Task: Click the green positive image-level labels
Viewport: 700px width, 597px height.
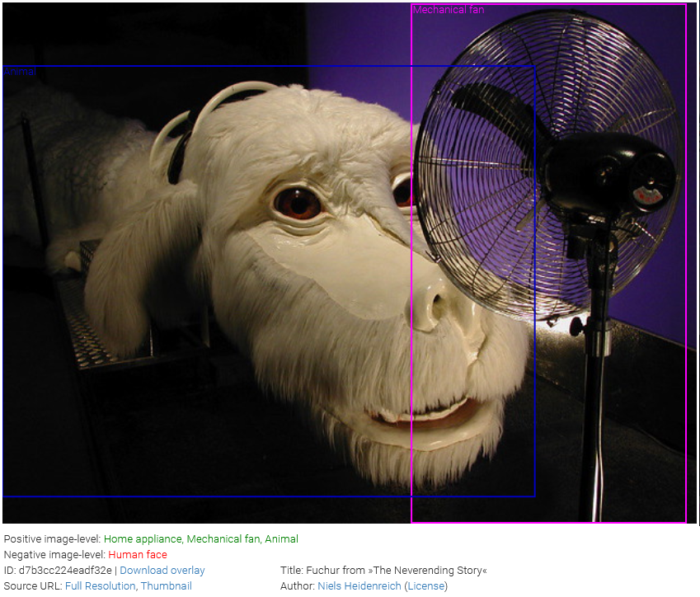Action: point(201,539)
